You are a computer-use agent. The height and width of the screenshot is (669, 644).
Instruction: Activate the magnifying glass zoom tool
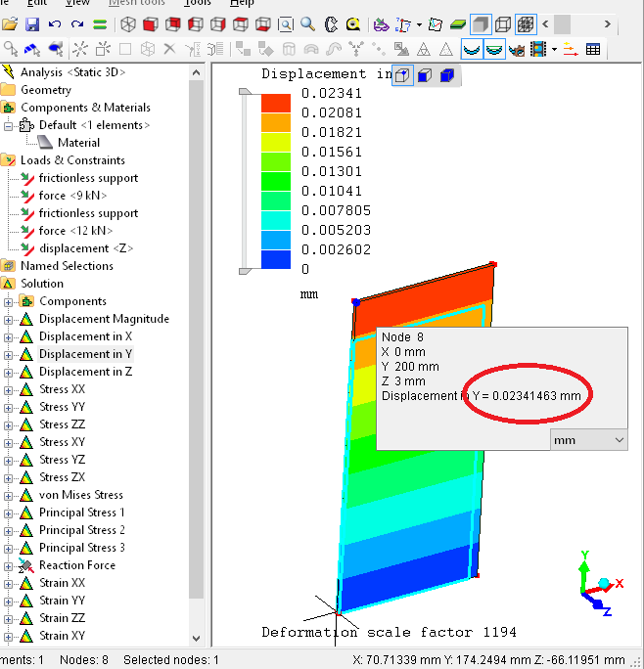click(307, 24)
